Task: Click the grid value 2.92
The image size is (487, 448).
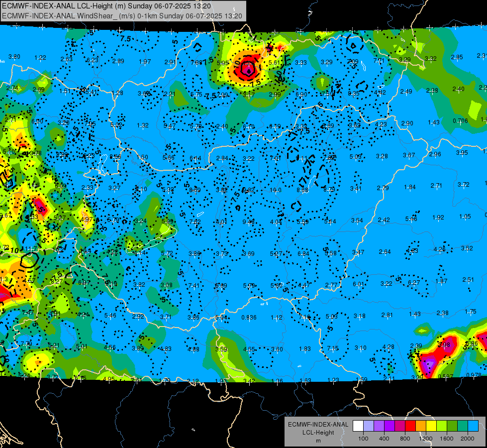Action: point(138,316)
